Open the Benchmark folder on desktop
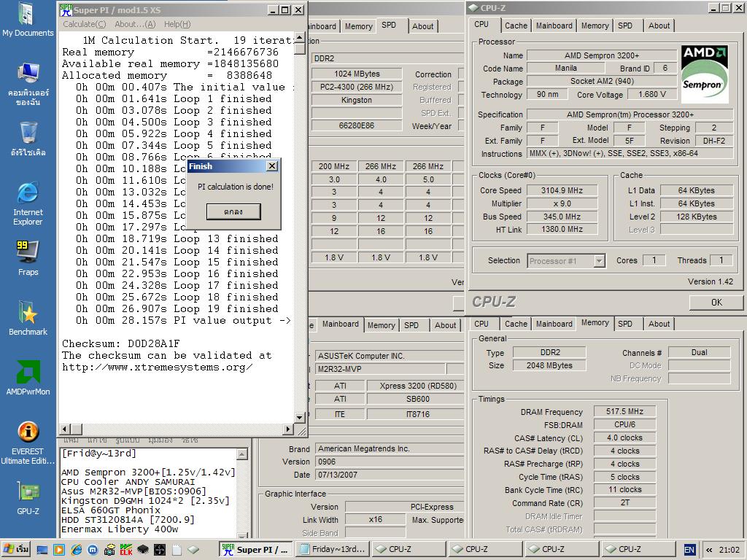Viewport: 747px width, 560px height. coord(28,318)
